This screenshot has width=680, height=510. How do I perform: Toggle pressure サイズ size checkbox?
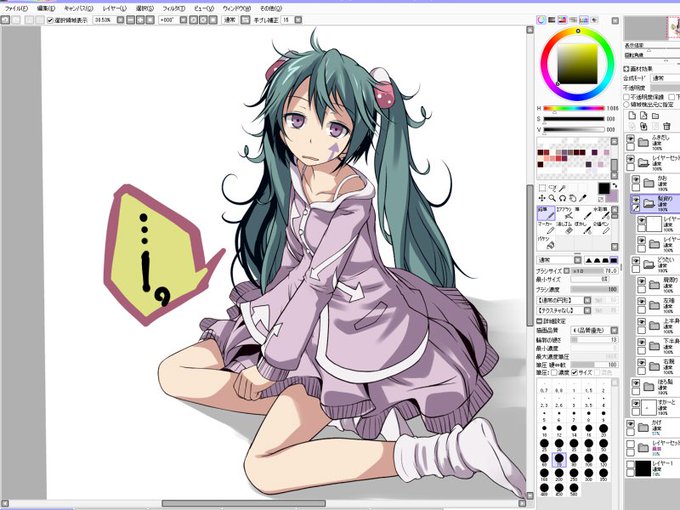575,373
